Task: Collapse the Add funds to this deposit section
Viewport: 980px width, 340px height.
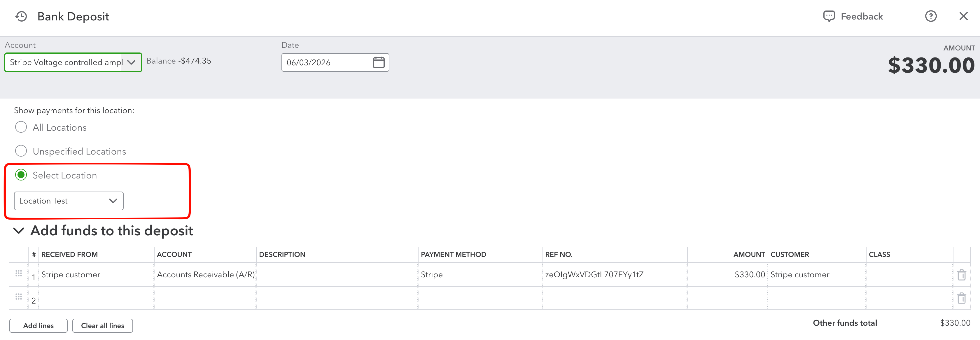Action: coord(19,230)
